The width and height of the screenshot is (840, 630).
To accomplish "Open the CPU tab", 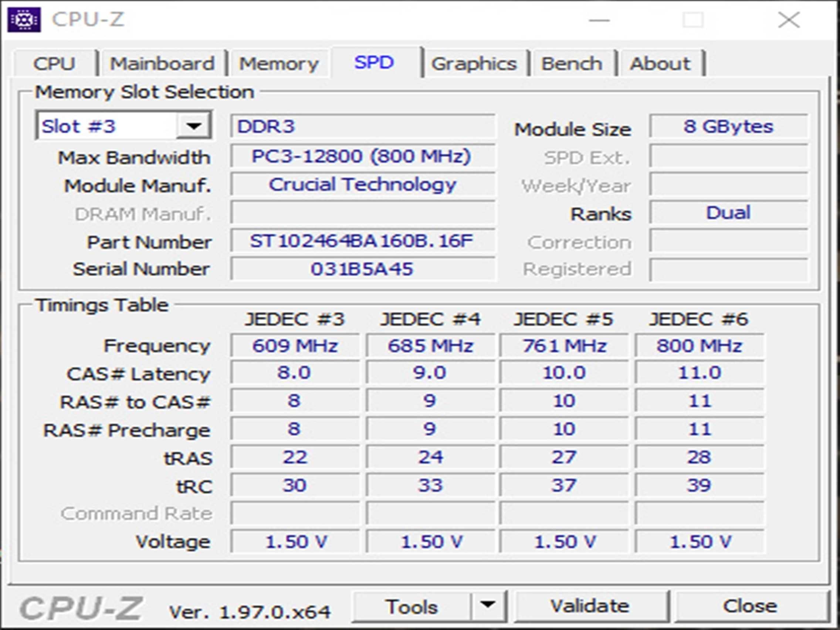I will point(55,63).
